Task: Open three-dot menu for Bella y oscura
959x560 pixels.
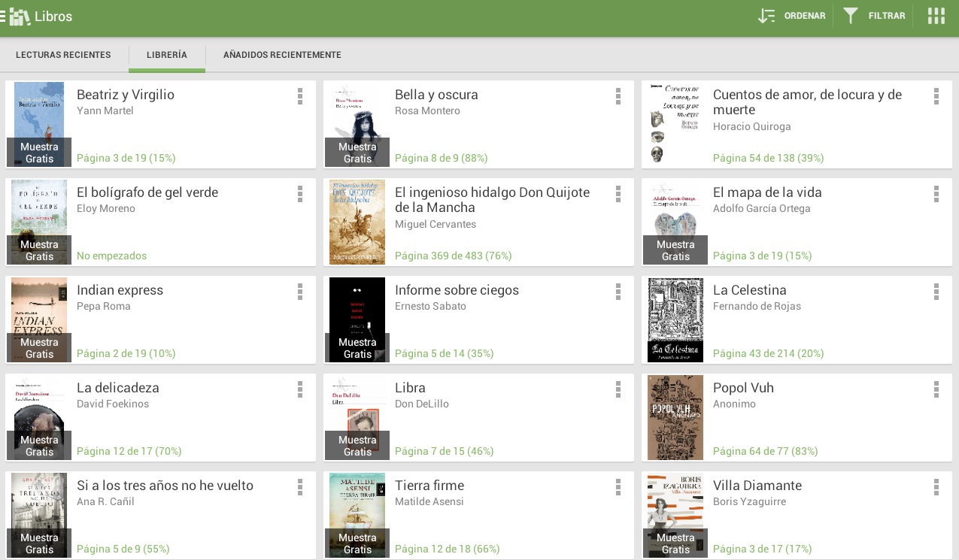Action: 618,96
